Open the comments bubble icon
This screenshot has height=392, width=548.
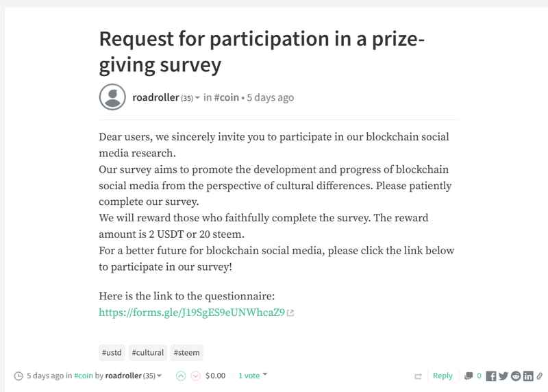click(x=469, y=376)
